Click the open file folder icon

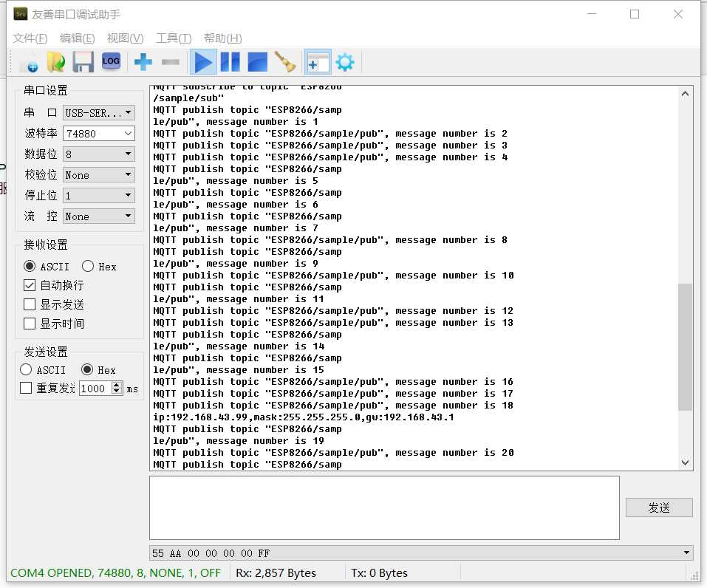click(x=56, y=63)
